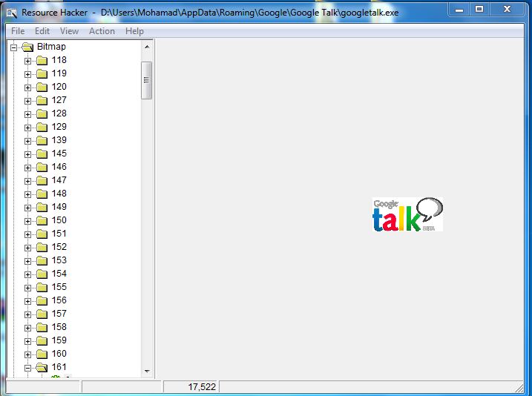
Task: Click folder icon for 159
Action: click(x=42, y=340)
